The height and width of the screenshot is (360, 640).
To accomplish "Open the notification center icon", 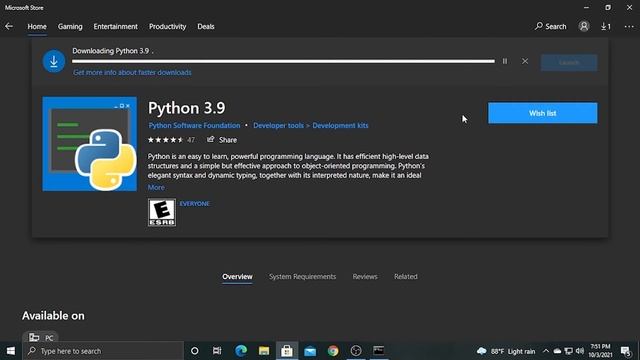I will 625,351.
